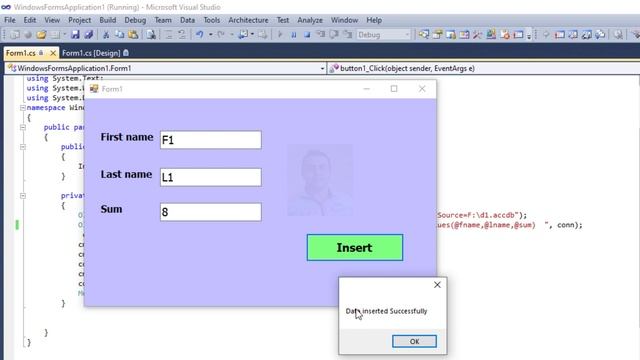Click the Copy toolbar icon
640x360 pixels.
119,35
